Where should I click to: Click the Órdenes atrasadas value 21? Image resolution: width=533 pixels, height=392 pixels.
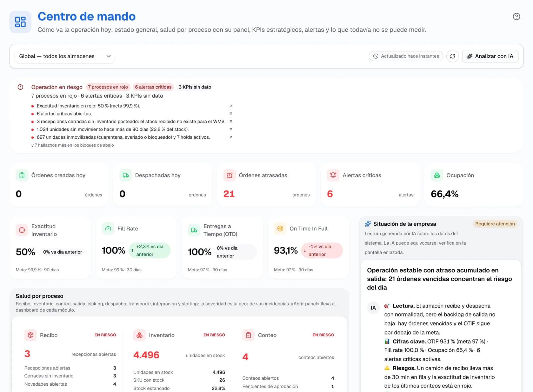(x=229, y=194)
